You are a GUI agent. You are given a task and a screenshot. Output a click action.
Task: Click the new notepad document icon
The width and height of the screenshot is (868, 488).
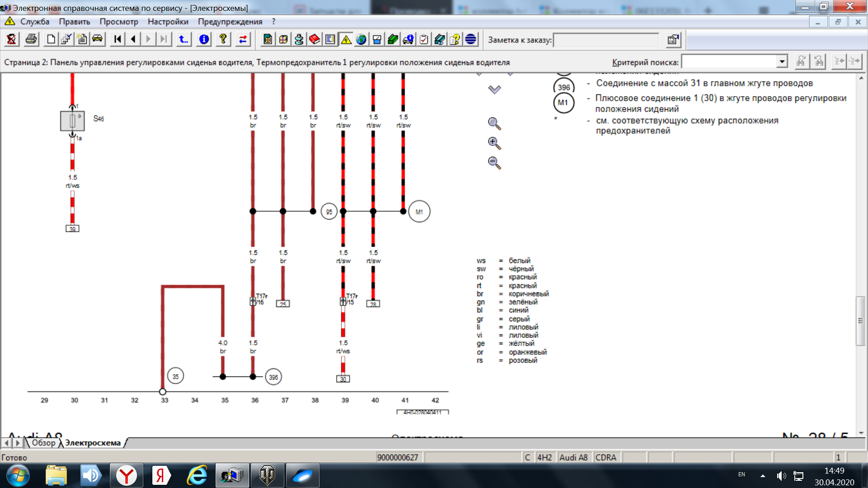(x=82, y=40)
